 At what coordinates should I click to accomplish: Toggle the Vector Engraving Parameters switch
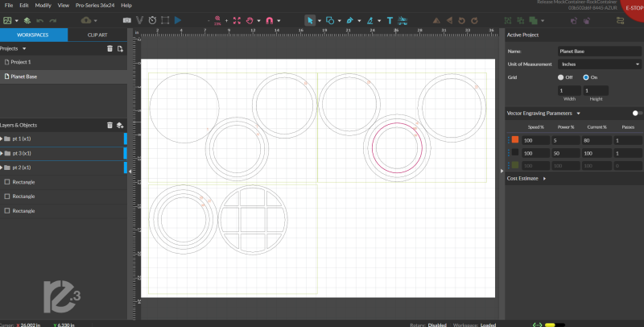coord(637,114)
